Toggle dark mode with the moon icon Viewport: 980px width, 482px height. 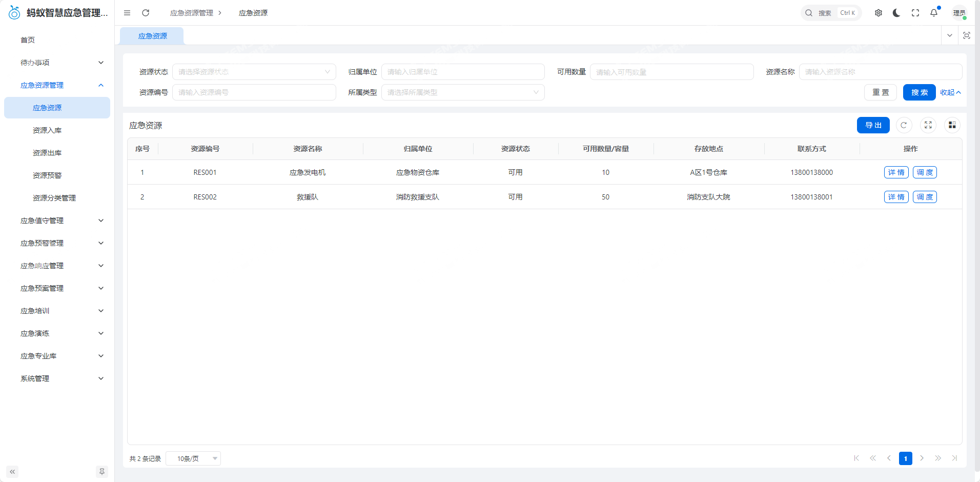point(896,13)
